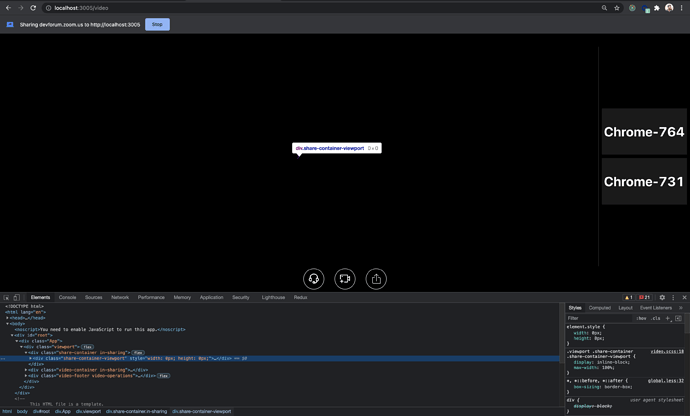The image size is (690, 416).
Task: Toggle flex badge on video-footer div
Action: (164, 376)
